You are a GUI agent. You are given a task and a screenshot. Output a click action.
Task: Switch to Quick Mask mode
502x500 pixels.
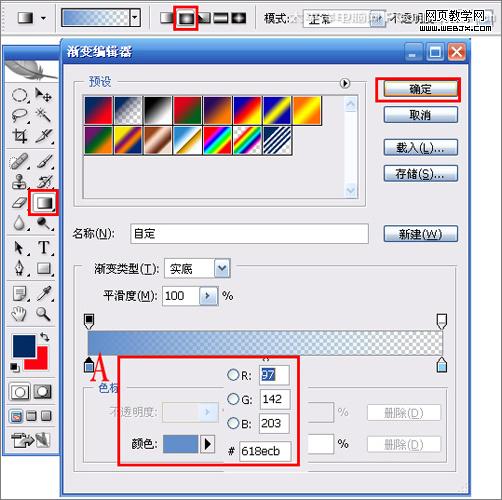click(x=42, y=392)
